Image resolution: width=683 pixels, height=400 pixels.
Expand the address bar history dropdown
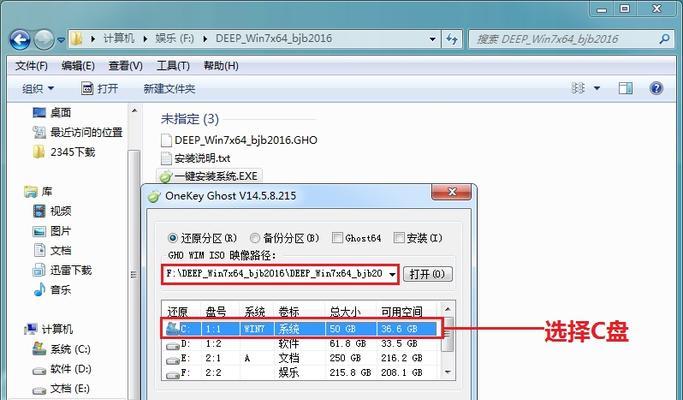pyautogui.click(x=432, y=39)
